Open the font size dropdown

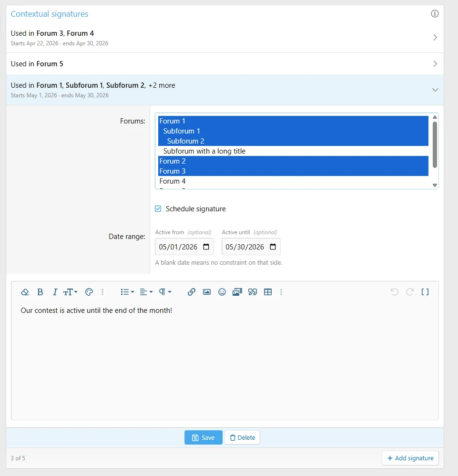[x=71, y=292]
